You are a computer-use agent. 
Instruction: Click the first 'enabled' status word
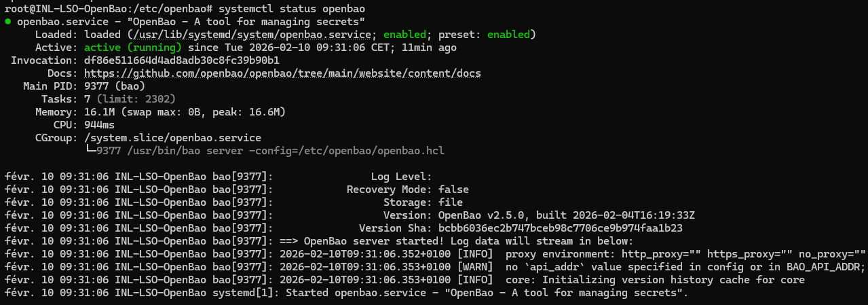pos(405,35)
